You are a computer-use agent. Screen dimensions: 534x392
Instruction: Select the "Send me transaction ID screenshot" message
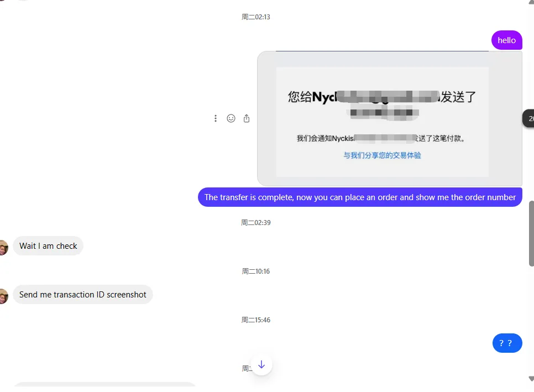point(83,295)
